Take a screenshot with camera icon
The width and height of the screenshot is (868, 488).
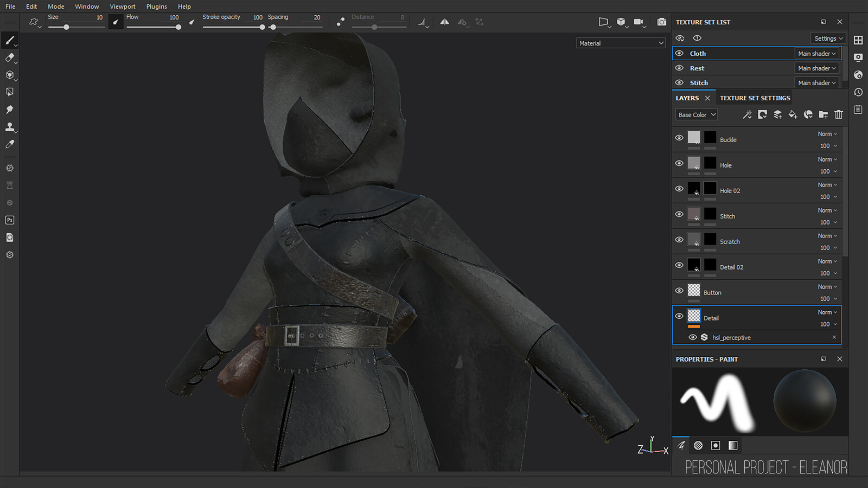661,22
